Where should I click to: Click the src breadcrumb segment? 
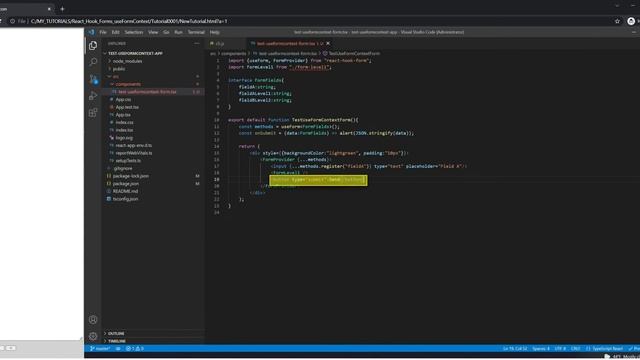point(213,53)
